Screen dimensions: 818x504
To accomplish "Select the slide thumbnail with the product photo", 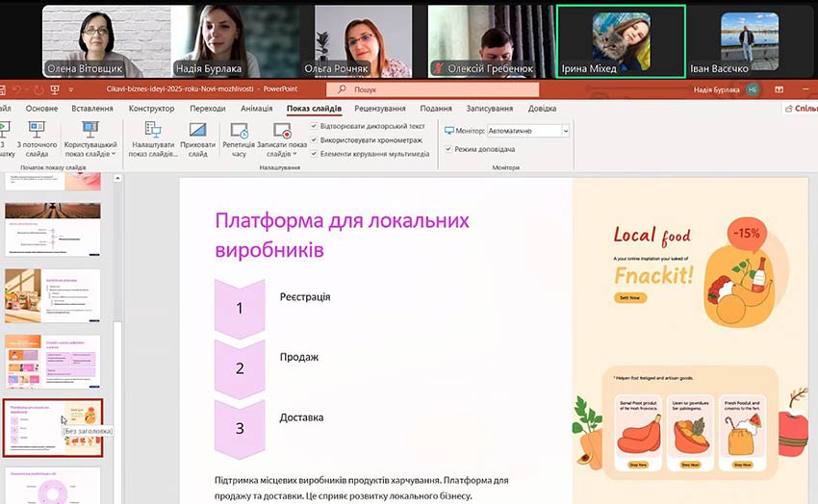I will [53, 296].
